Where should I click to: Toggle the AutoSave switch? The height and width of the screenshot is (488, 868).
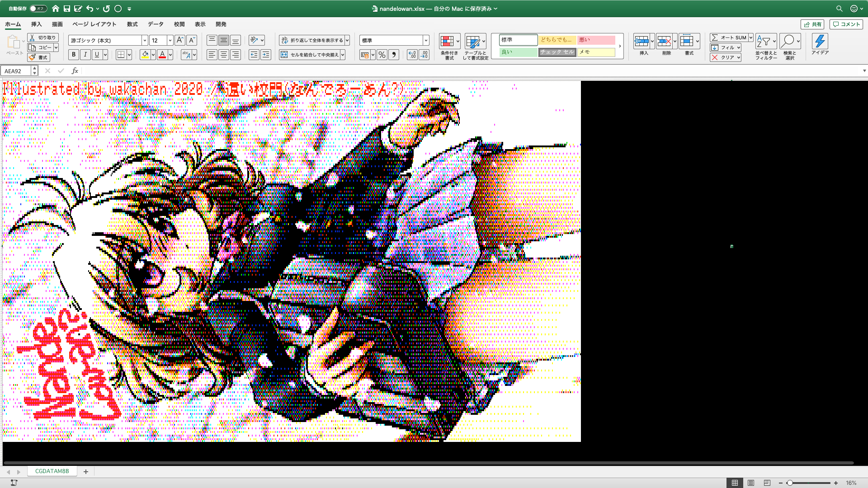(38, 9)
